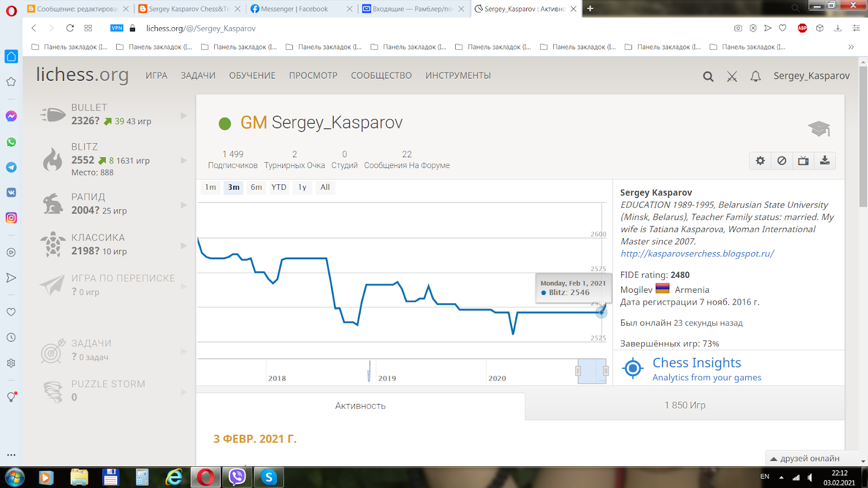Click the heart bookmark icon in address bar
868x488 pixels.
click(x=782, y=28)
